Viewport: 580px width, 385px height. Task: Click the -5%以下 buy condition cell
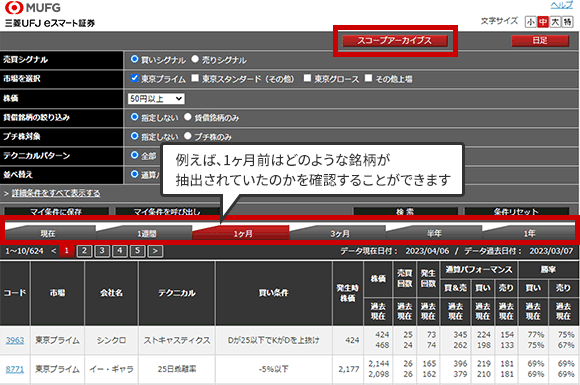(x=274, y=369)
